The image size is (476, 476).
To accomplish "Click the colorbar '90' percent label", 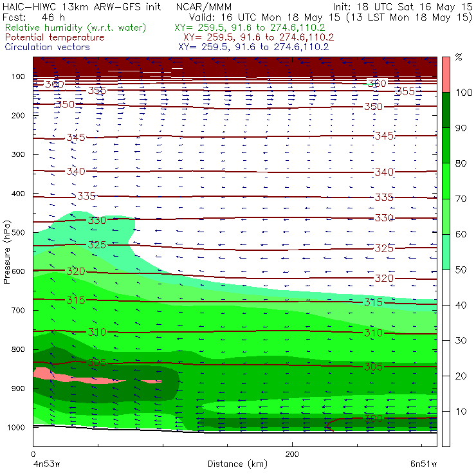I will 461,128.
